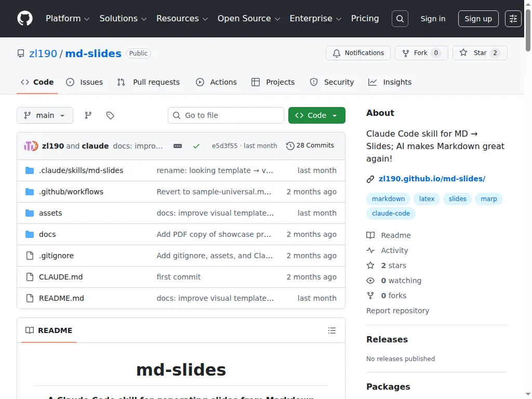The height and width of the screenshot is (399, 532).
Task: Click the latex topic tag
Action: [x=427, y=199]
